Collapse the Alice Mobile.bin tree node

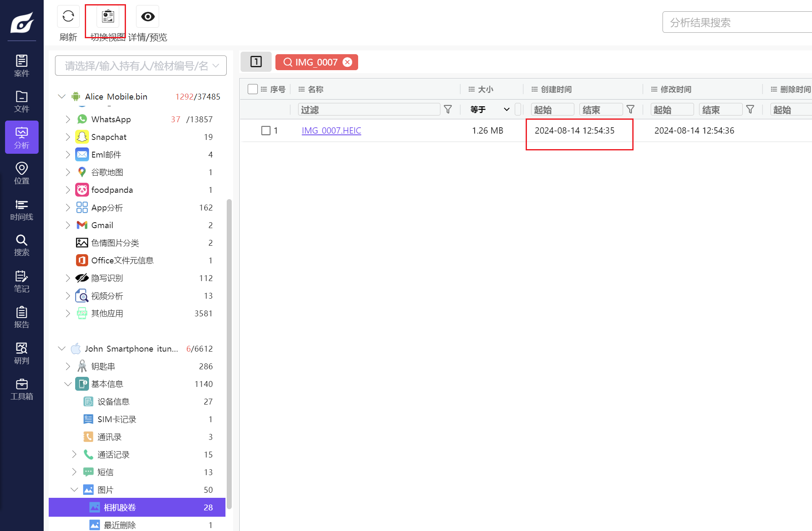62,97
